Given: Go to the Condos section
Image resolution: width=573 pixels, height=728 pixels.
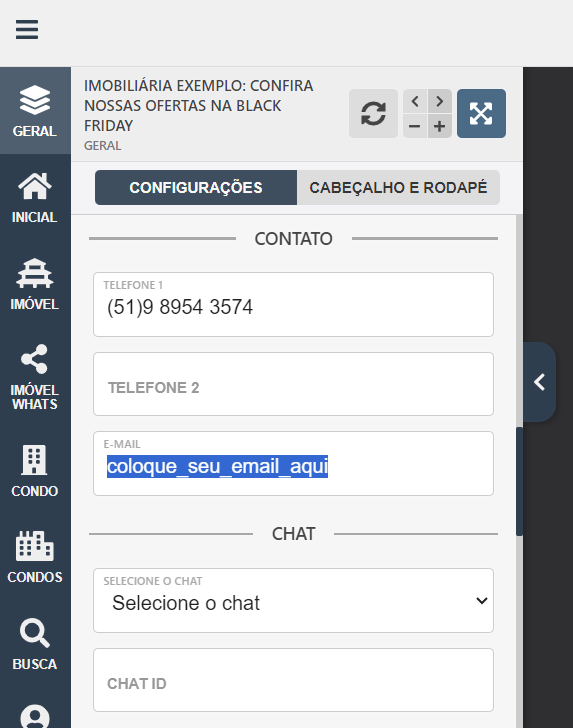Looking at the screenshot, I should [x=35, y=557].
